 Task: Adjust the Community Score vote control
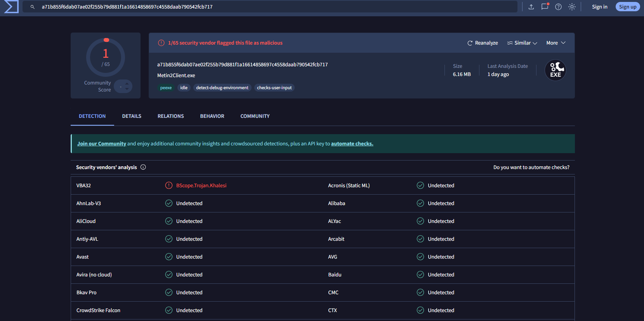[123, 86]
